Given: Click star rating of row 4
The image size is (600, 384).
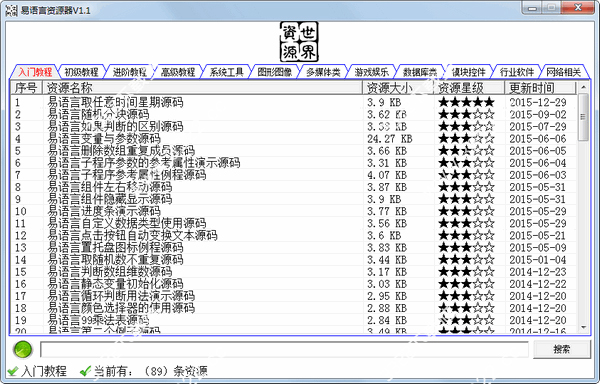Looking at the screenshot, I should [466, 138].
